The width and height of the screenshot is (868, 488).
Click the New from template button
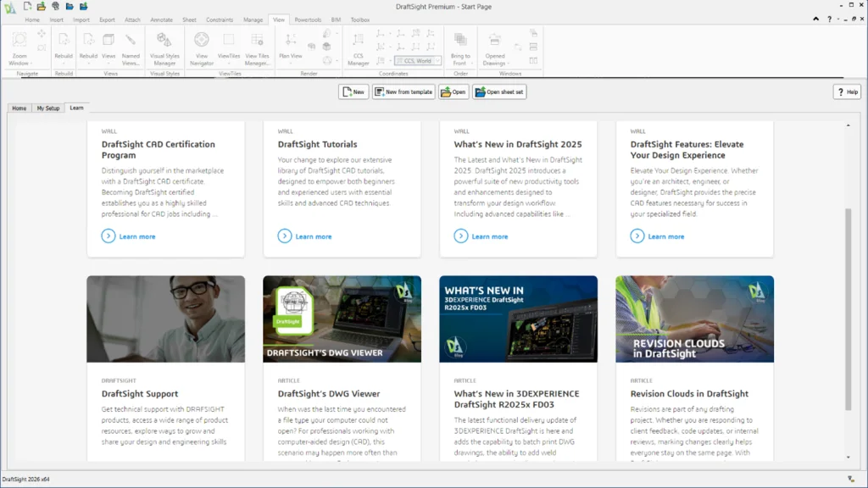(403, 91)
